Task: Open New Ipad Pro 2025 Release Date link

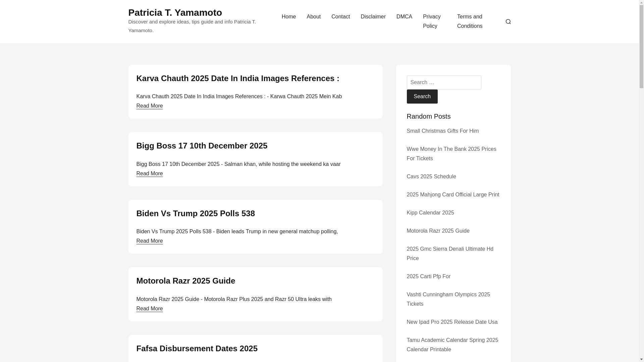Action: point(452,322)
